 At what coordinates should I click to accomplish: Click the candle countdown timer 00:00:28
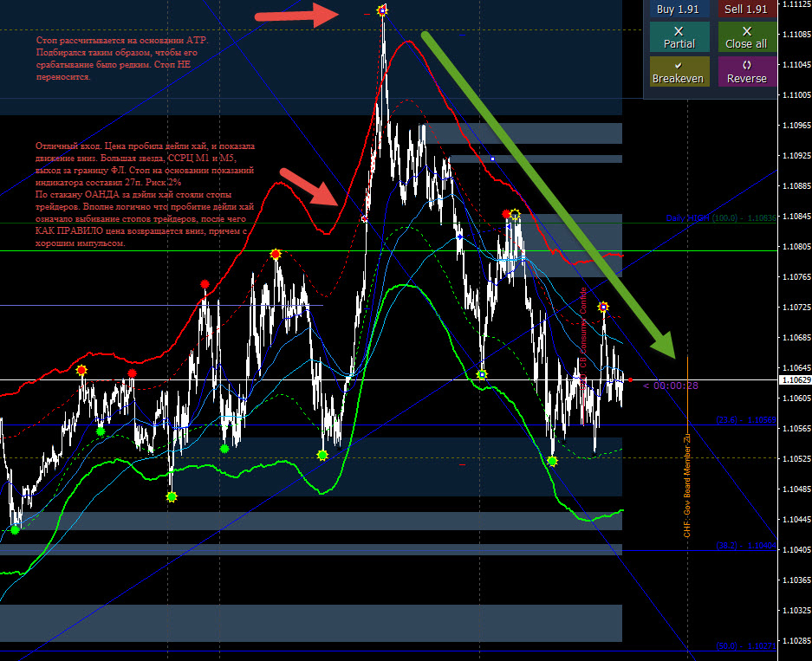click(671, 386)
